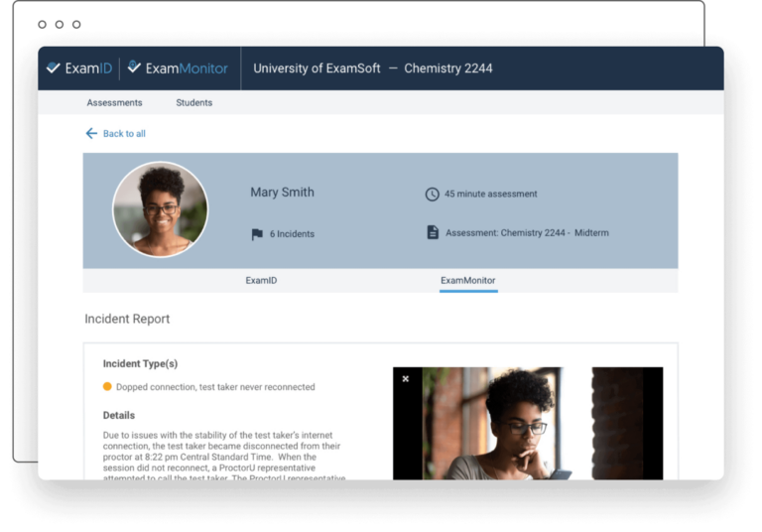The width and height of the screenshot is (762, 532).
Task: Click the Details heading
Action: [119, 415]
